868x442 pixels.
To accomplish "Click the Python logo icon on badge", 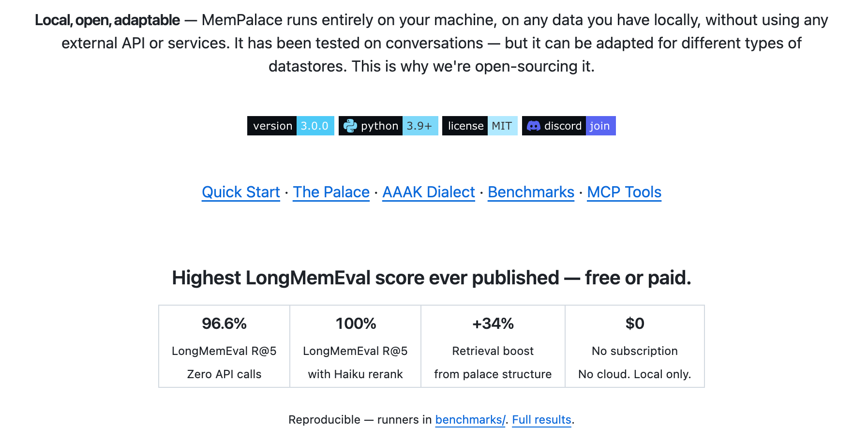I will pos(350,126).
